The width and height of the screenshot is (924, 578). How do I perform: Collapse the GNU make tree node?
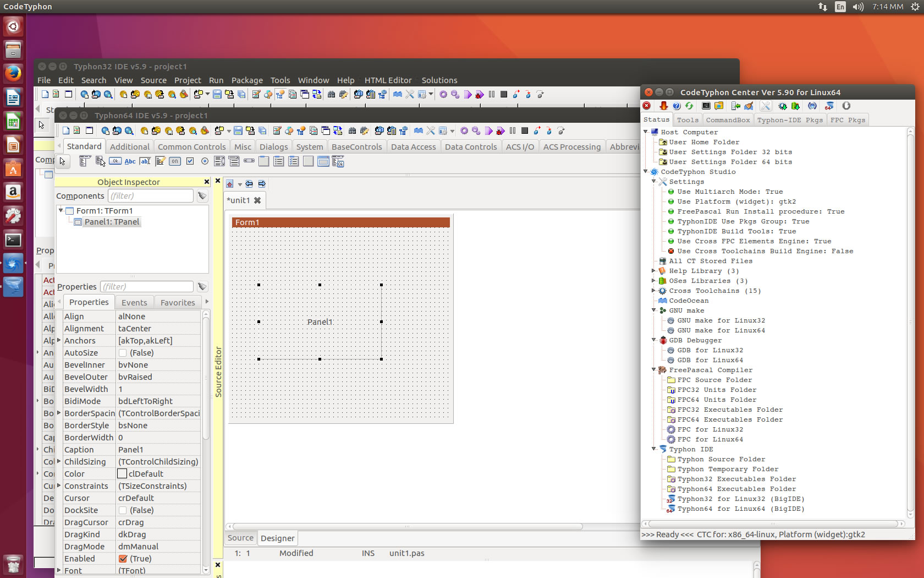click(654, 310)
